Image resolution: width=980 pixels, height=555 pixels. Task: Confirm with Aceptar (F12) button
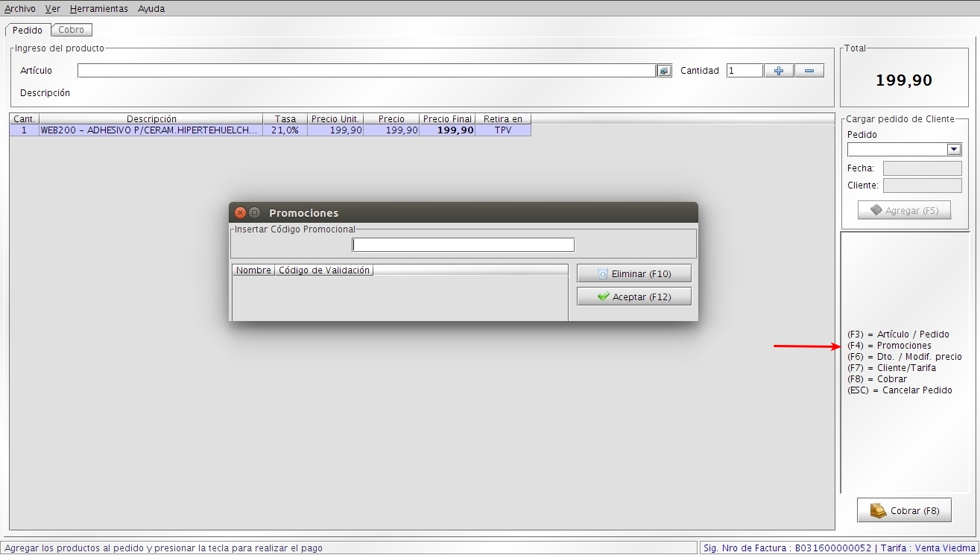click(x=634, y=296)
